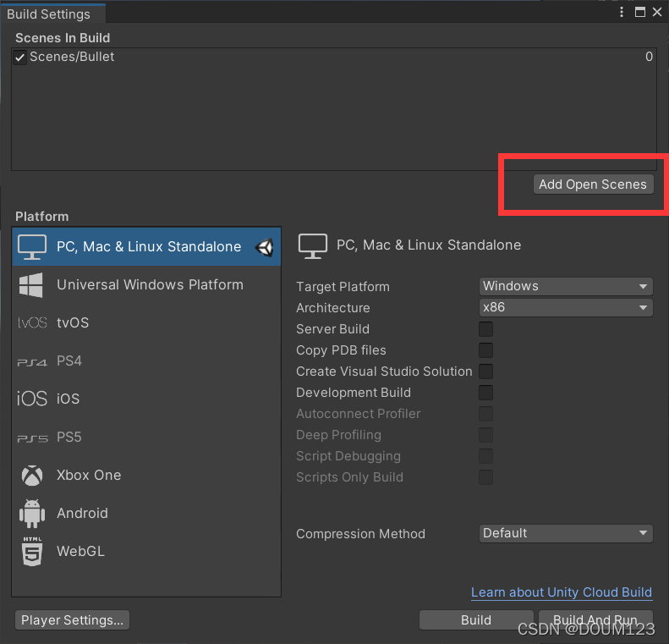Click the monitor icon in platform details header
This screenshot has width=669, height=644.
point(313,245)
